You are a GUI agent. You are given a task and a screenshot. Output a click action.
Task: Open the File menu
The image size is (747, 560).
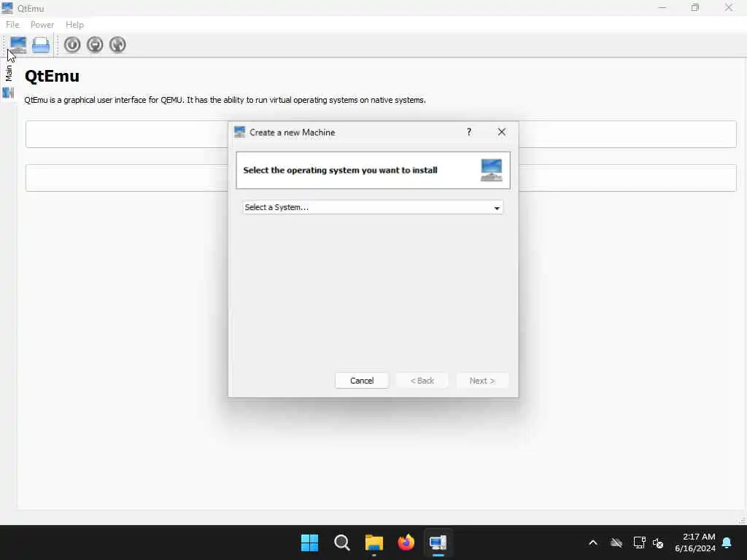pos(12,25)
